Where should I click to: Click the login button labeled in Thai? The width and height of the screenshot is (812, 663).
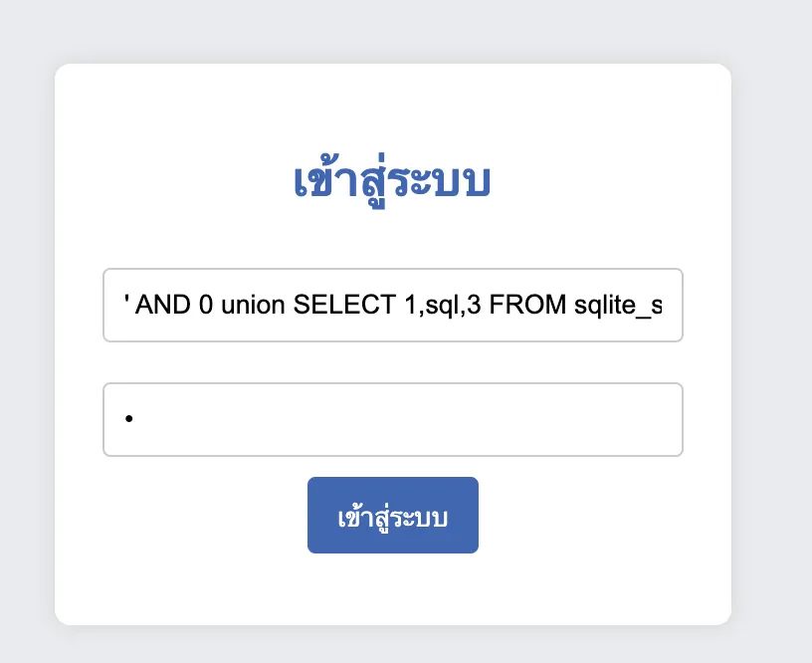(393, 515)
